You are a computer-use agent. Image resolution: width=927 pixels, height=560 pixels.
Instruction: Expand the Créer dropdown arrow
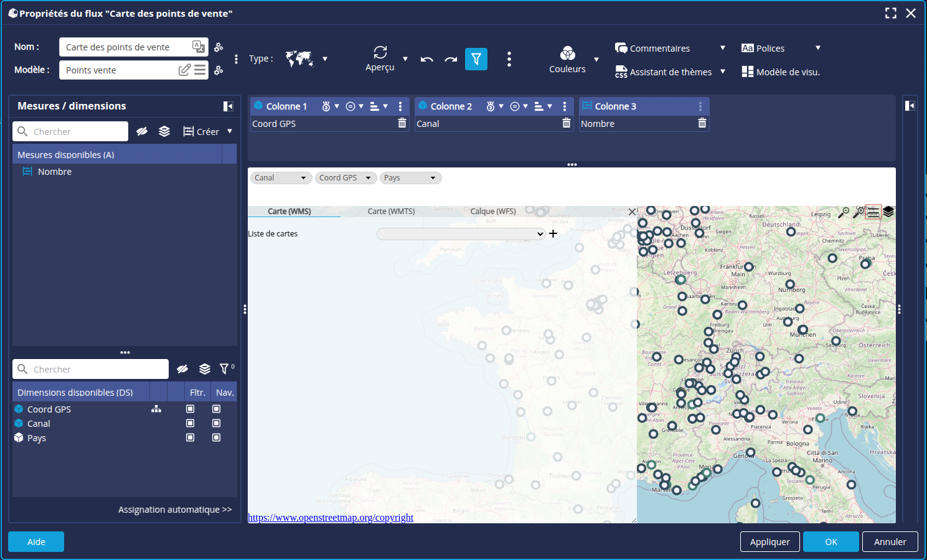point(230,131)
